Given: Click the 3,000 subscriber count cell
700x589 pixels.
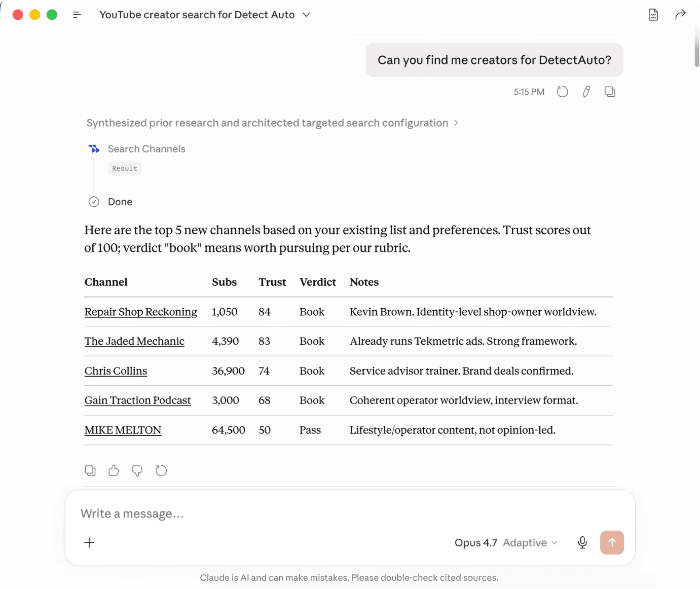Looking at the screenshot, I should 226,400.
